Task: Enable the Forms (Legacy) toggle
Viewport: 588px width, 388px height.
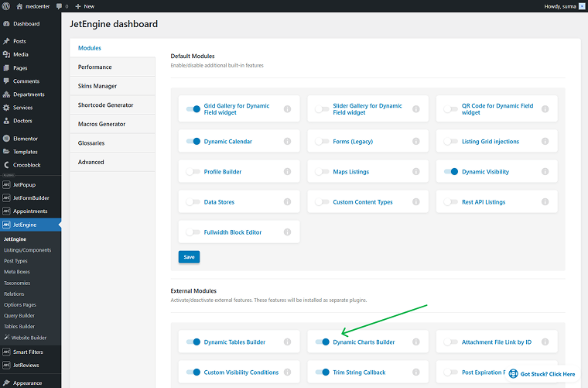Action: (x=322, y=141)
